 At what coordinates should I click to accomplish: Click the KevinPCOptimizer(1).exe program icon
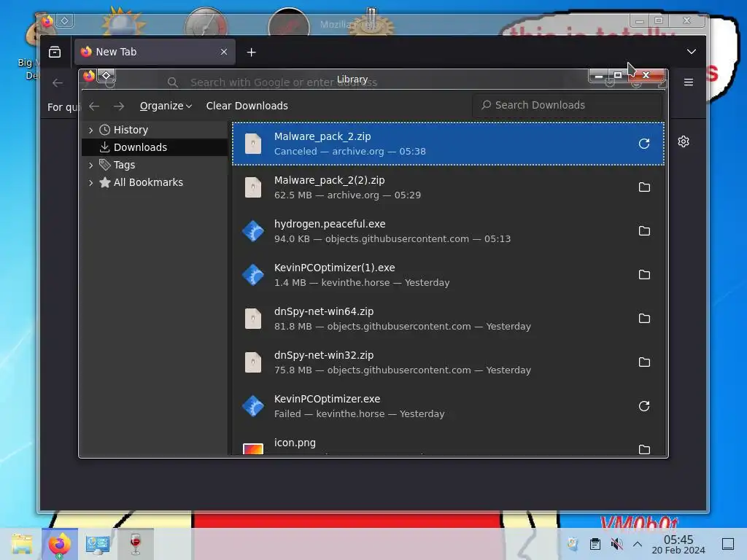coord(253,275)
